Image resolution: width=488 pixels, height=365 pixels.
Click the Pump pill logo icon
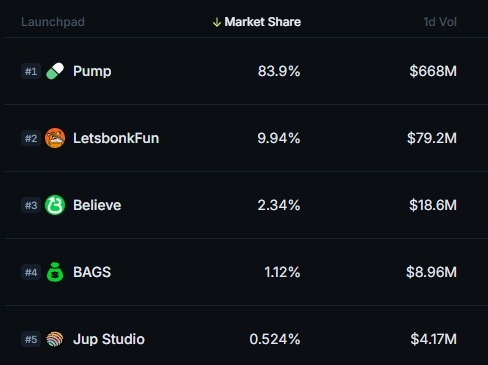coord(55,71)
